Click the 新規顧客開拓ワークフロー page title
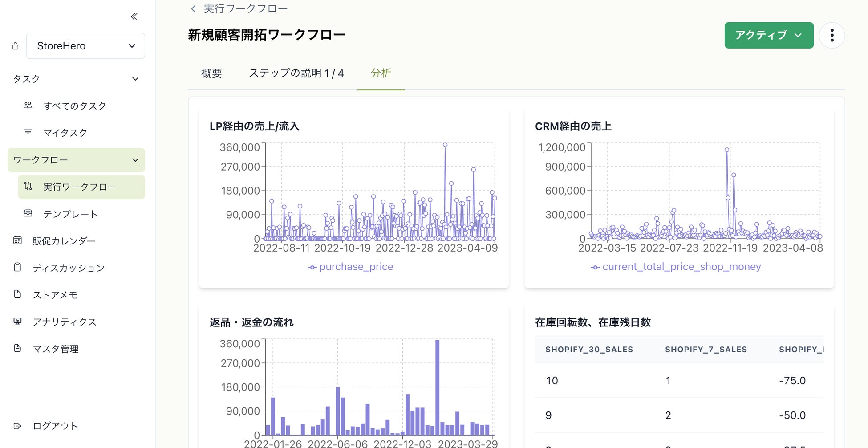The image size is (868, 448). (x=267, y=35)
